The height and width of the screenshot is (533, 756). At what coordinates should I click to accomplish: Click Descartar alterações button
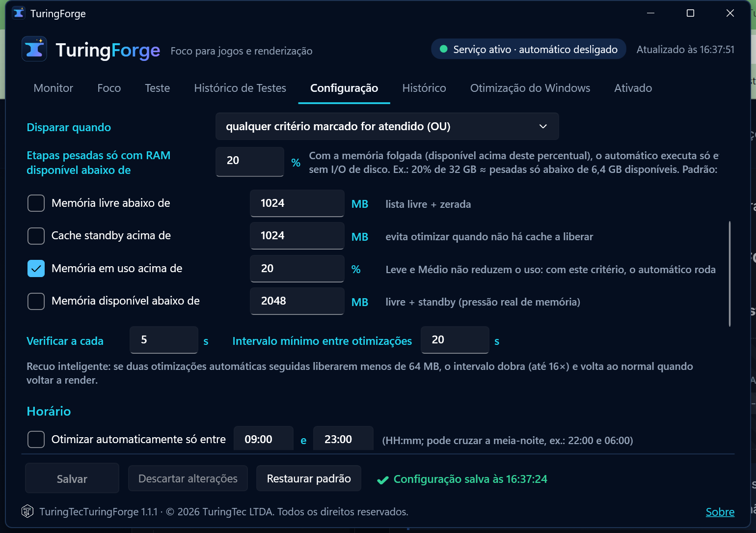(188, 478)
